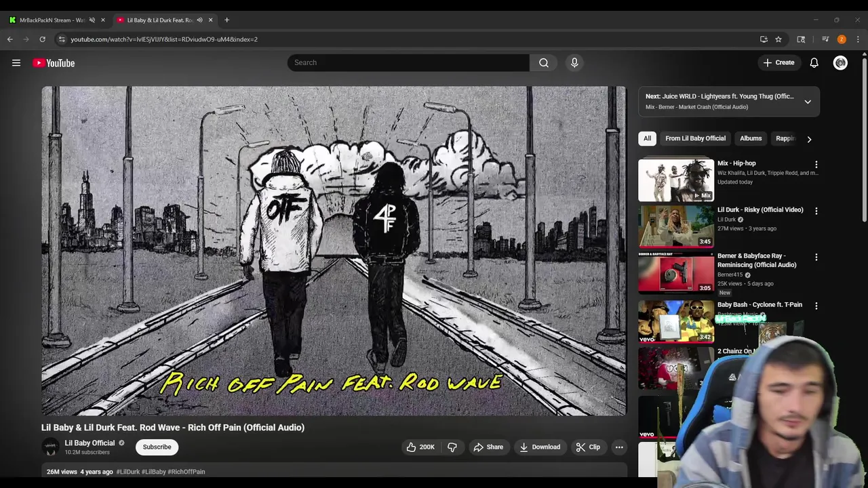Viewport: 868px width, 488px height.
Task: Open more actions menu beside Clip
Action: tap(619, 447)
